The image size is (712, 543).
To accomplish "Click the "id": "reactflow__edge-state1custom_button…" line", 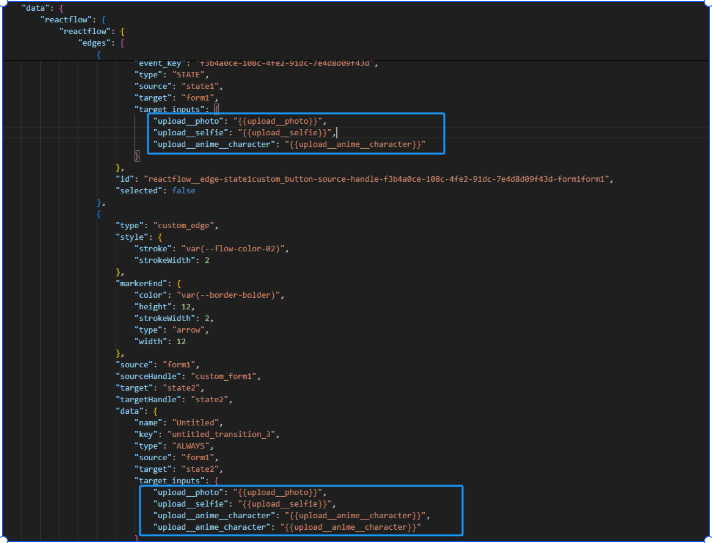I will pos(364,179).
